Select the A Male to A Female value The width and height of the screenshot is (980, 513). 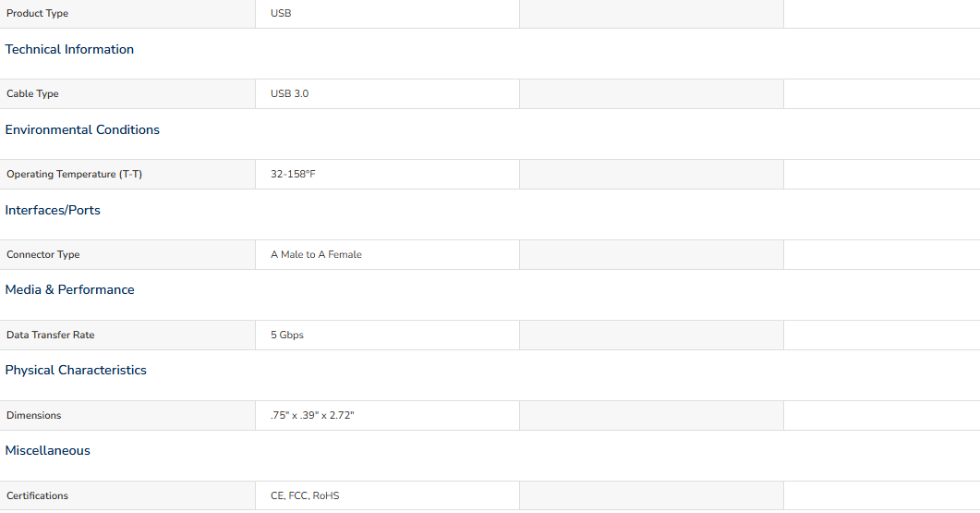point(316,254)
